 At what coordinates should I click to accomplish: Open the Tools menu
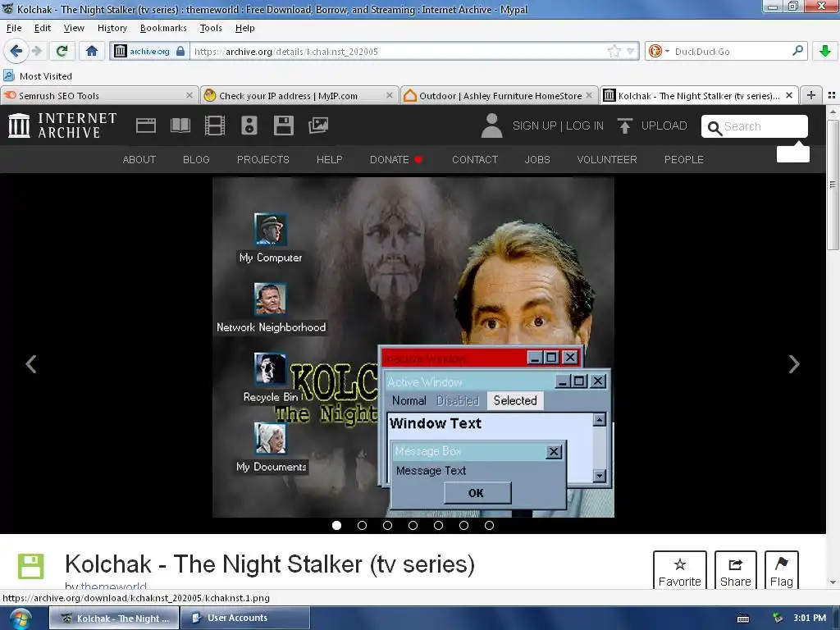click(x=211, y=28)
